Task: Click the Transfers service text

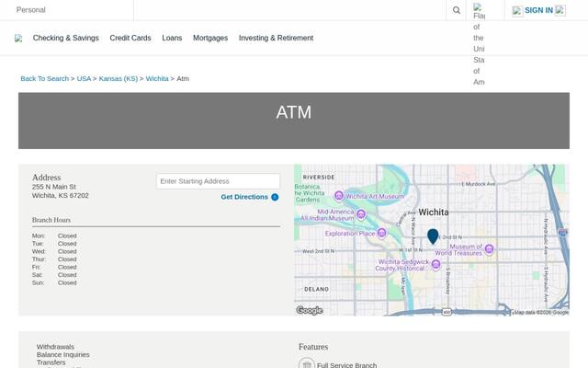Action: click(51, 362)
